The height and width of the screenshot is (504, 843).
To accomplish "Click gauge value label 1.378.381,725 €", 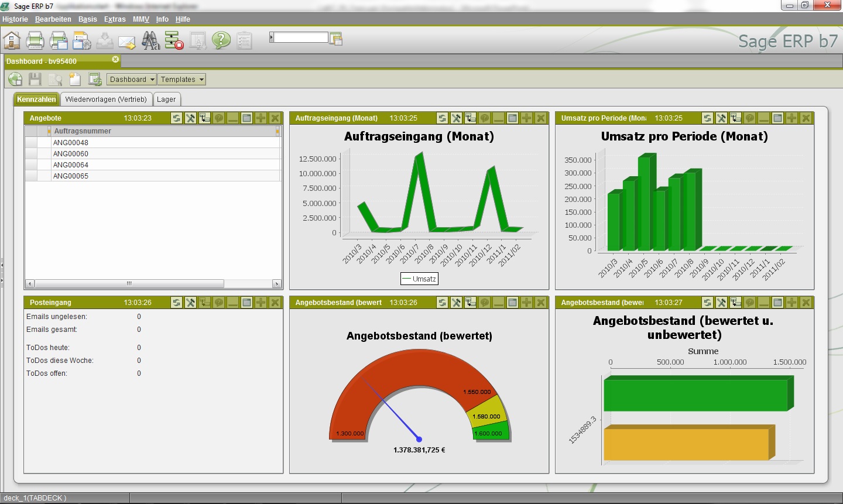I will [x=419, y=450].
